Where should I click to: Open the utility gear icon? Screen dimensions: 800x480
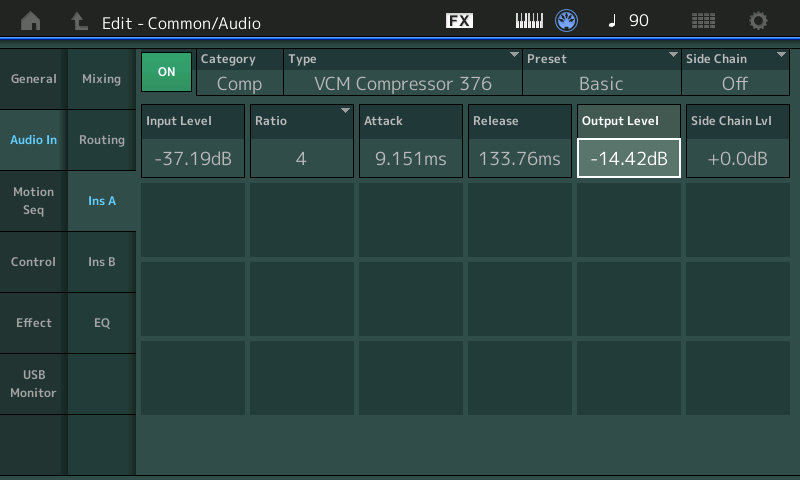click(x=759, y=21)
